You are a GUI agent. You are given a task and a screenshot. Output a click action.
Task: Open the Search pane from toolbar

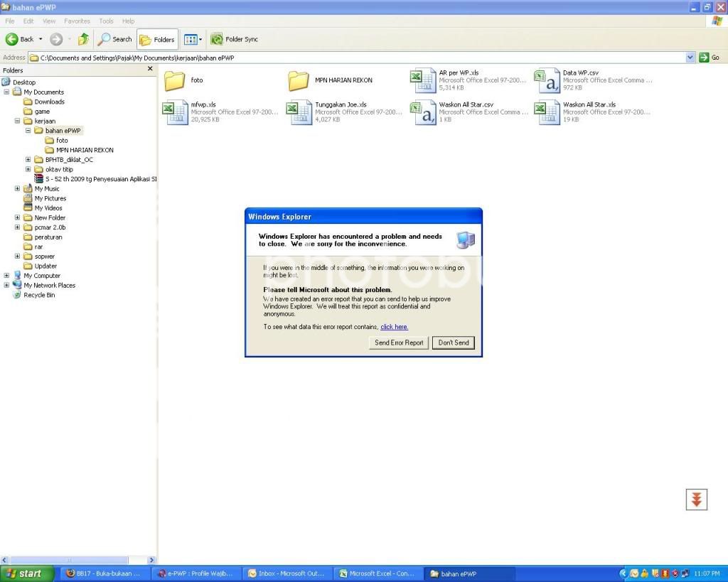(x=114, y=40)
